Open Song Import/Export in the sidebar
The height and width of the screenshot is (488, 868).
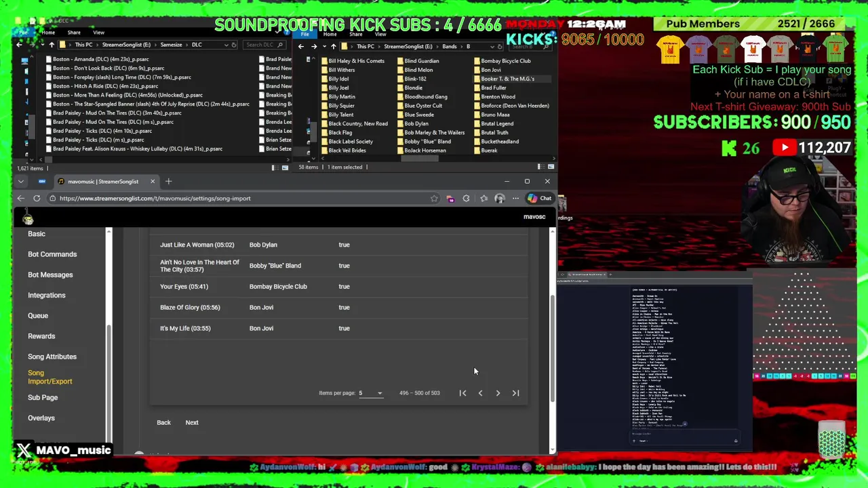tap(50, 377)
